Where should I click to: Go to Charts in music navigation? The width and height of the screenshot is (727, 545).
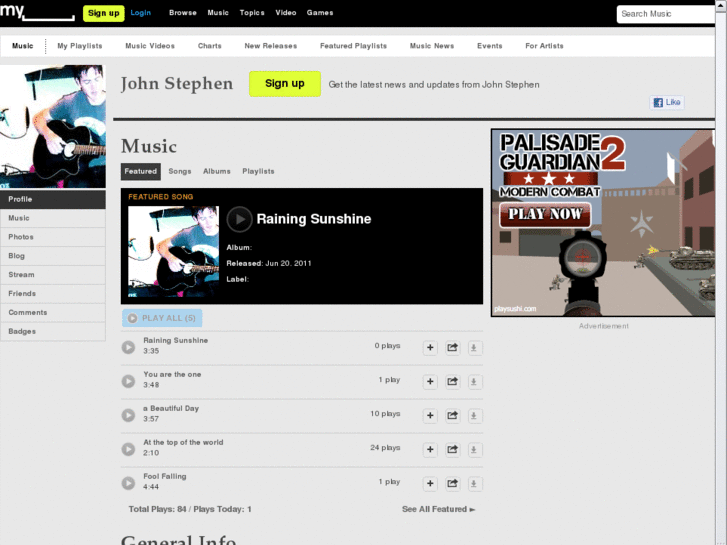210,46
